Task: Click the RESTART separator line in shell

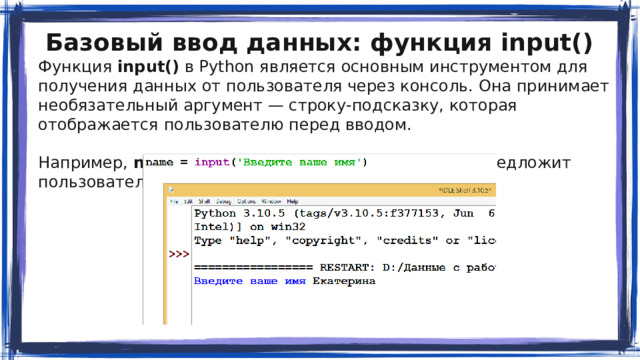Action: [x=344, y=268]
